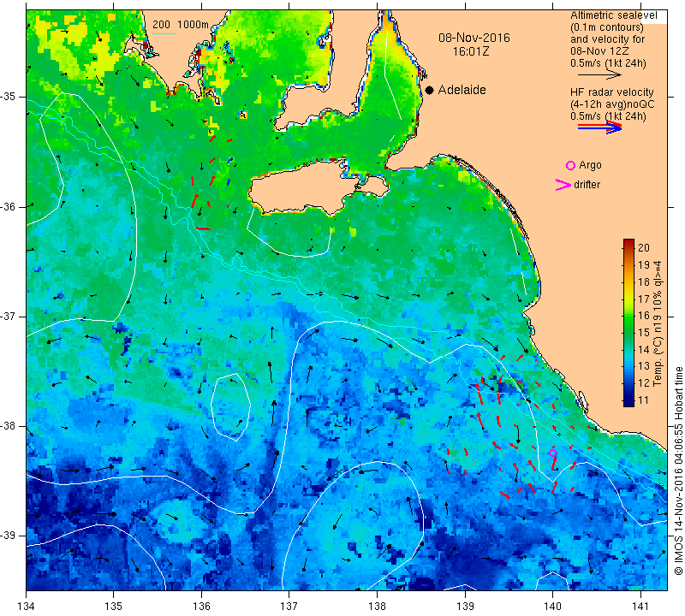Click longitude axis label 139

pyautogui.click(x=465, y=606)
